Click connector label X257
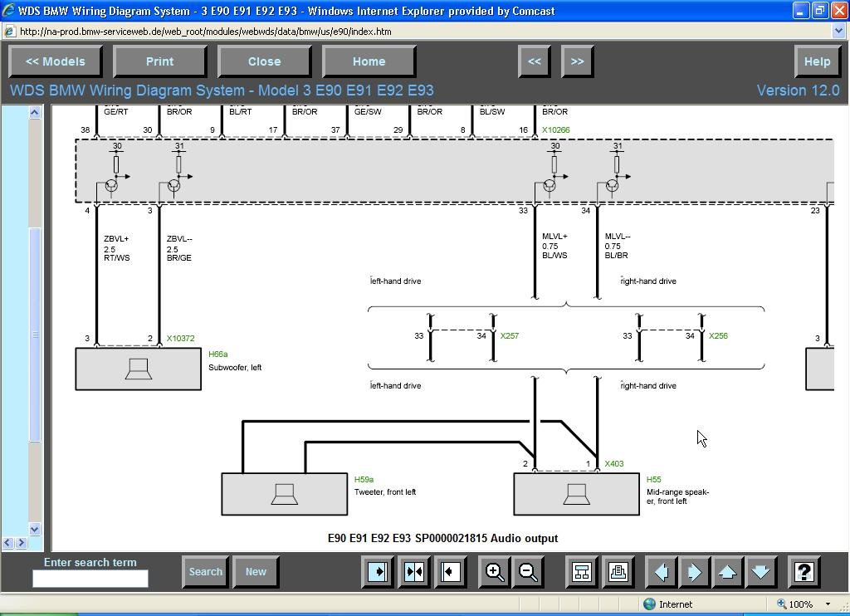 coord(510,335)
